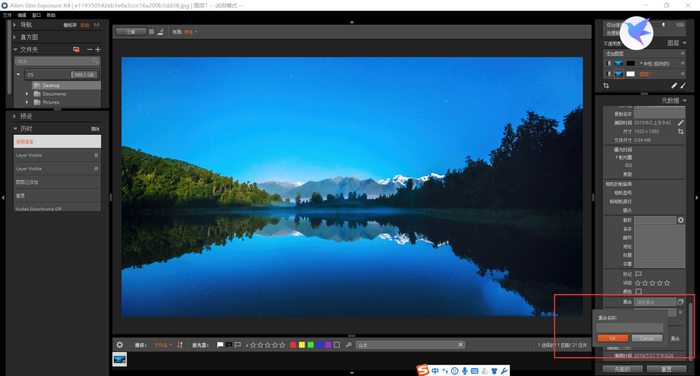Click Sogou input method S icon

[422, 370]
